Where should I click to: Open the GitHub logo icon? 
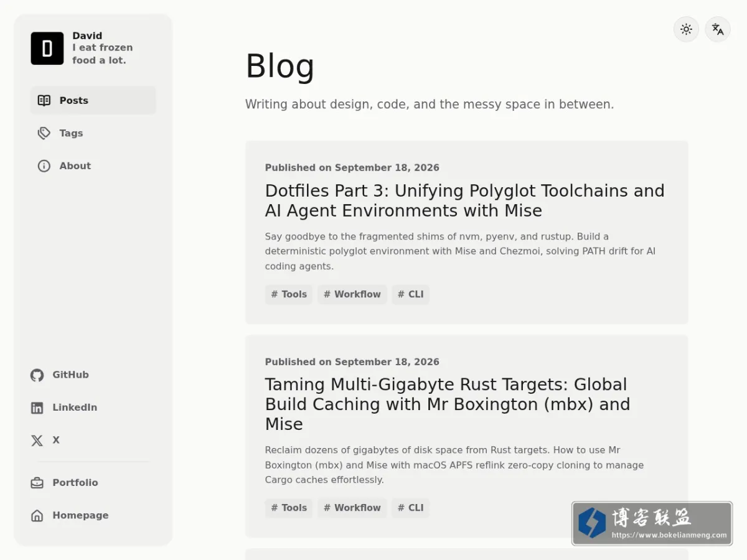pyautogui.click(x=37, y=375)
